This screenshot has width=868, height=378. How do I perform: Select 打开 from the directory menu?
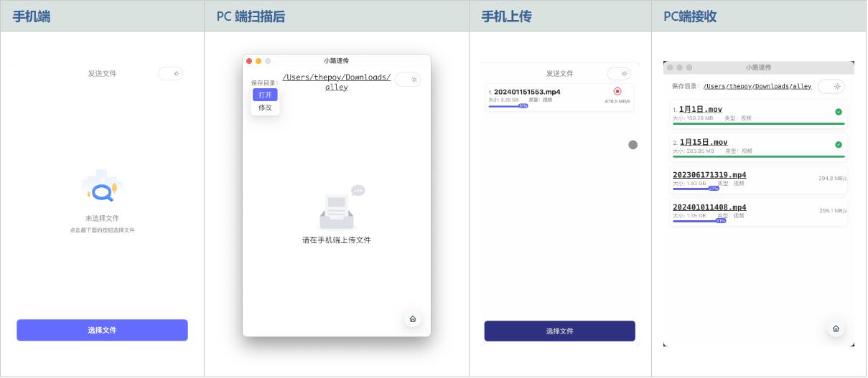265,95
